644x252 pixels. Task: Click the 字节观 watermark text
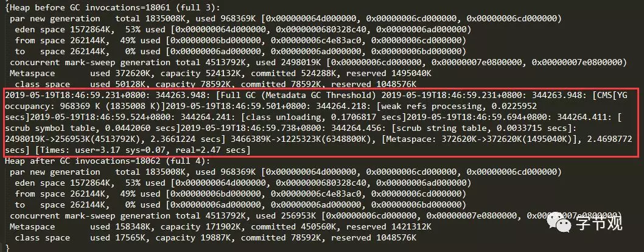point(598,222)
